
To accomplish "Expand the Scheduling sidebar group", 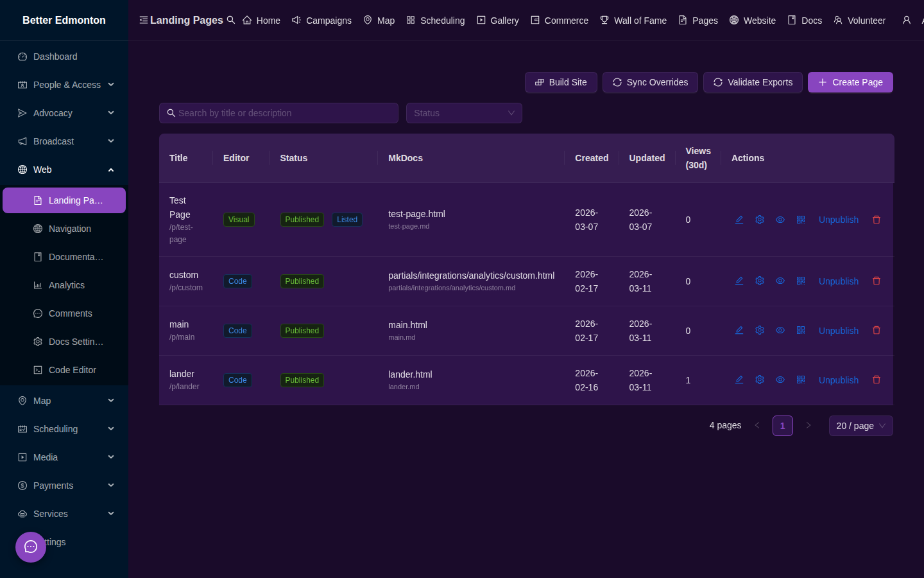I will pyautogui.click(x=64, y=429).
